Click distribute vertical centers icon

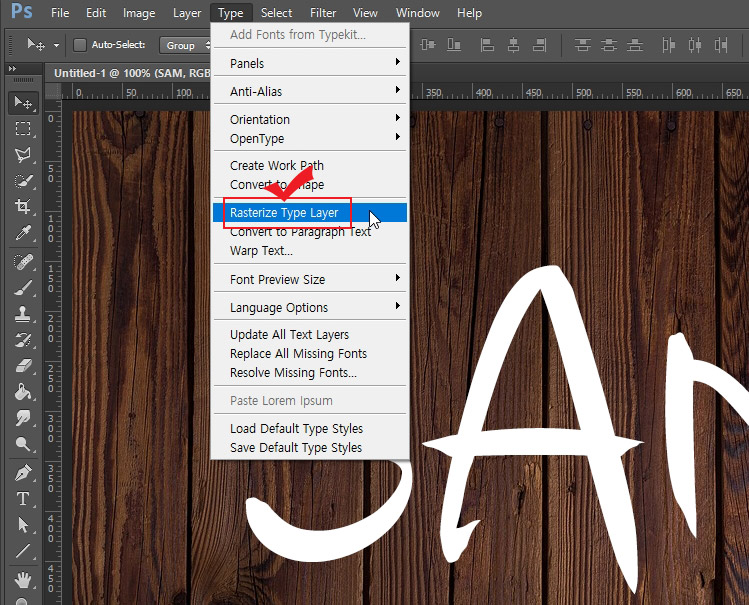point(609,45)
